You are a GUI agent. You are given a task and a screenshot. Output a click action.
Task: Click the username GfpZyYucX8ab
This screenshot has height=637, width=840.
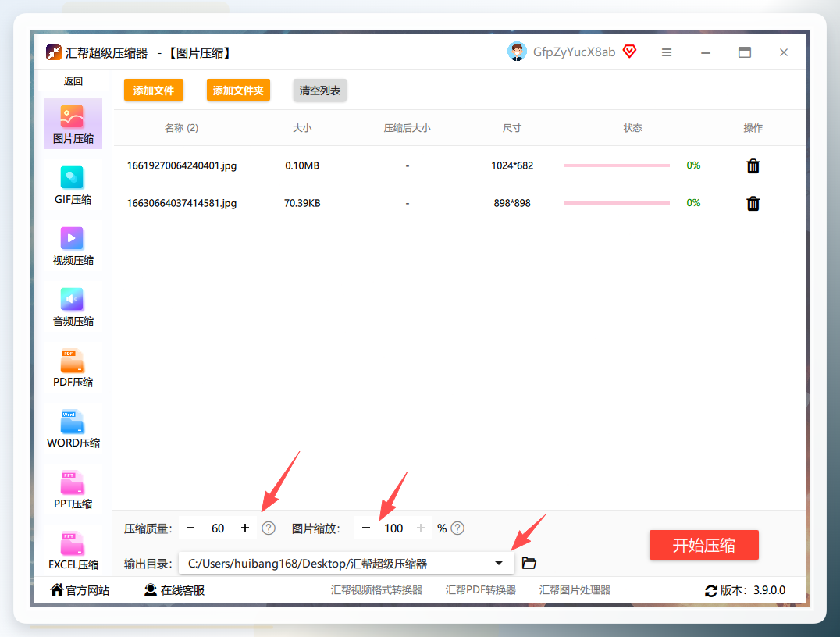coord(575,52)
